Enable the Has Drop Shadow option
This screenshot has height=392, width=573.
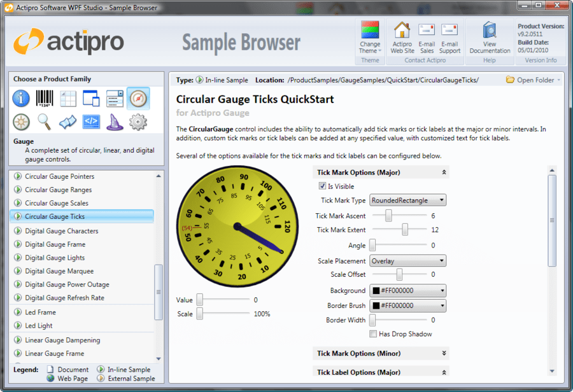(x=372, y=334)
